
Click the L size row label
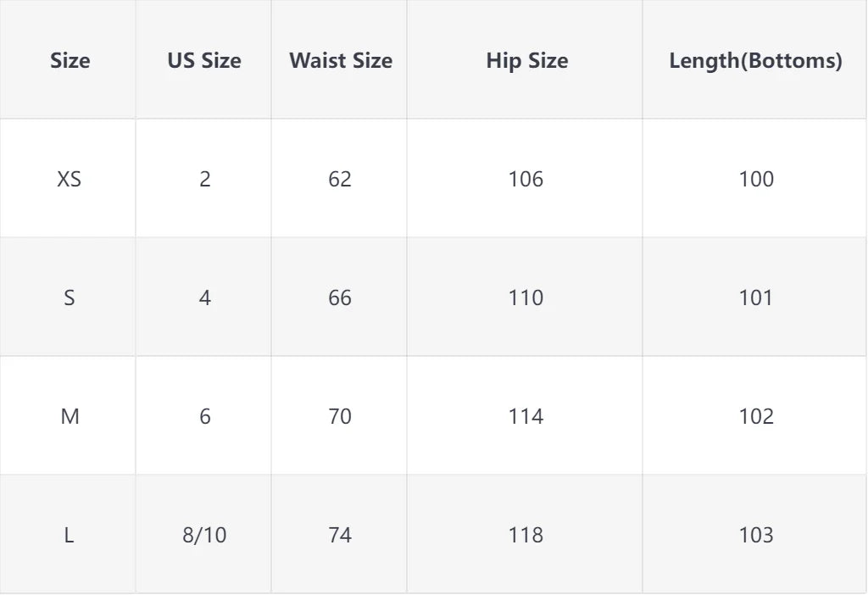(x=70, y=535)
